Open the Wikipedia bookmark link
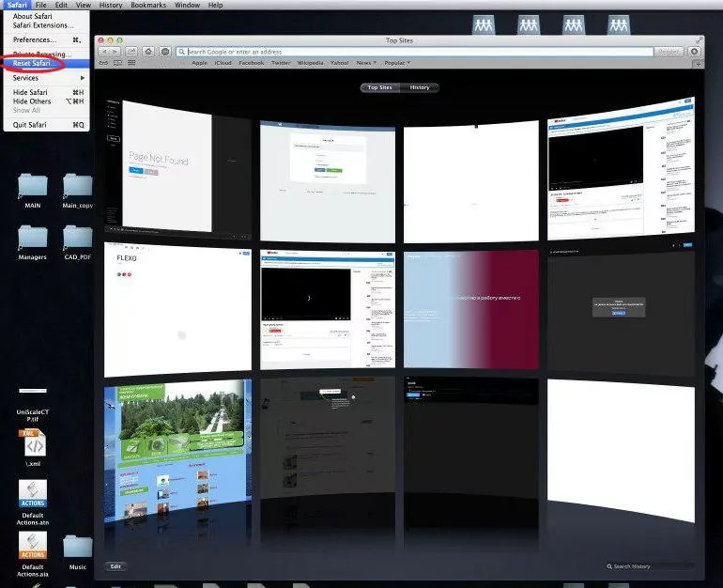Image resolution: width=723 pixels, height=588 pixels. [310, 63]
